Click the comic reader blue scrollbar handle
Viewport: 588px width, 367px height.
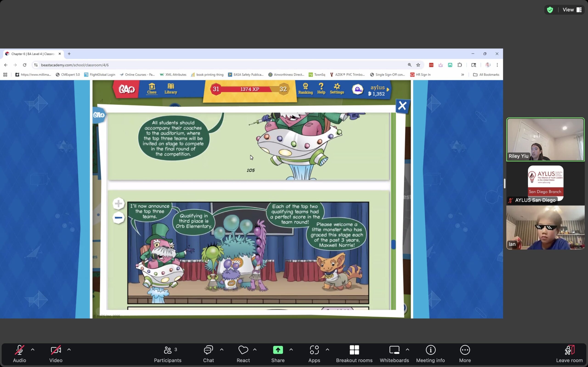[393, 245]
